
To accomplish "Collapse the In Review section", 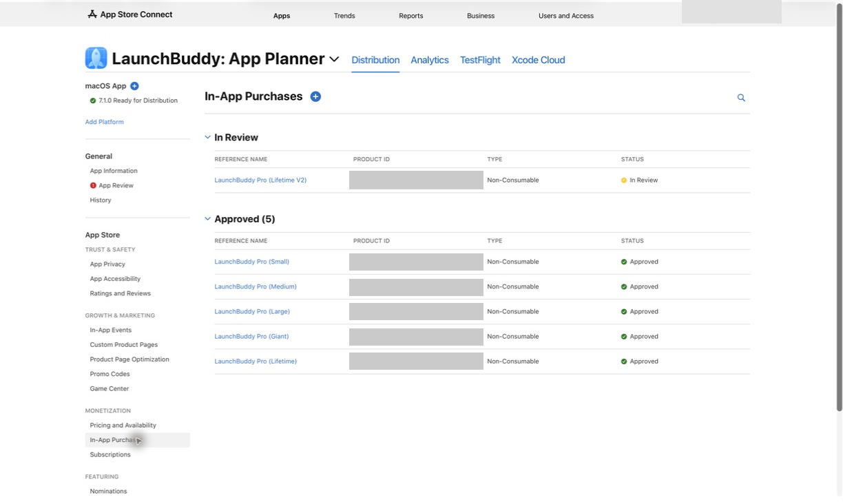I will click(x=207, y=137).
